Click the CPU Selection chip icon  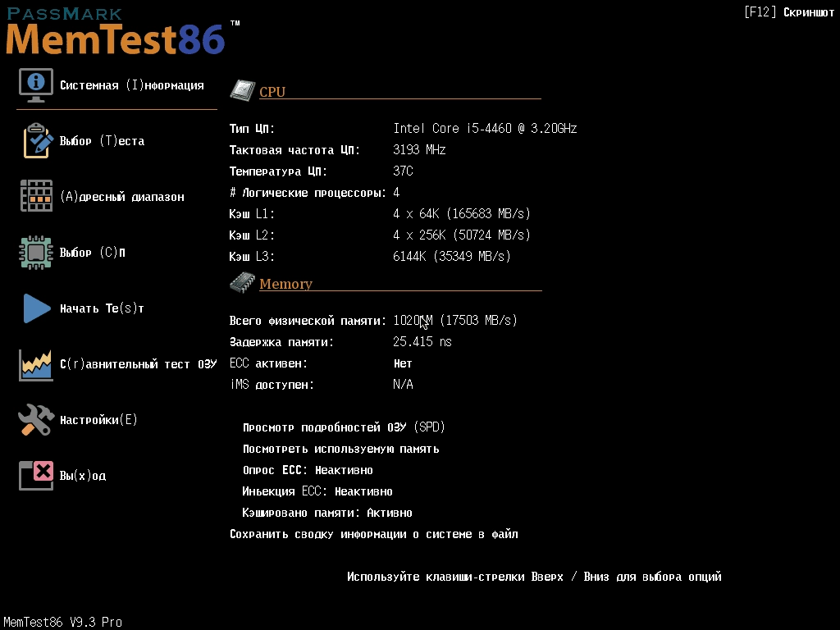[x=36, y=253]
